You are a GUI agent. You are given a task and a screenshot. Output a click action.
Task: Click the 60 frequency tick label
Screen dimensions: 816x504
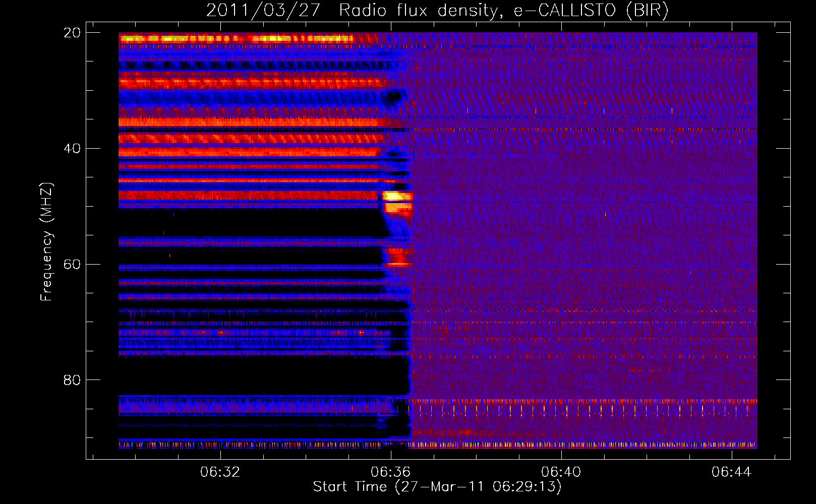point(72,265)
